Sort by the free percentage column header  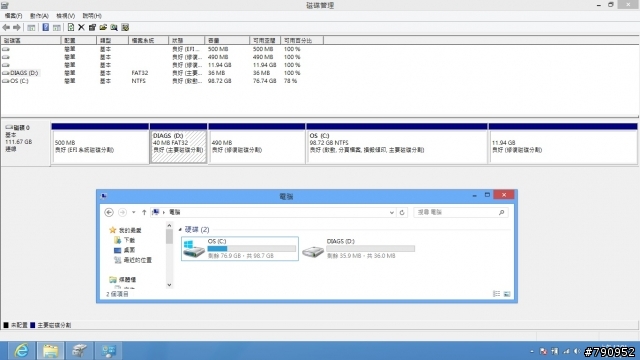(x=302, y=40)
